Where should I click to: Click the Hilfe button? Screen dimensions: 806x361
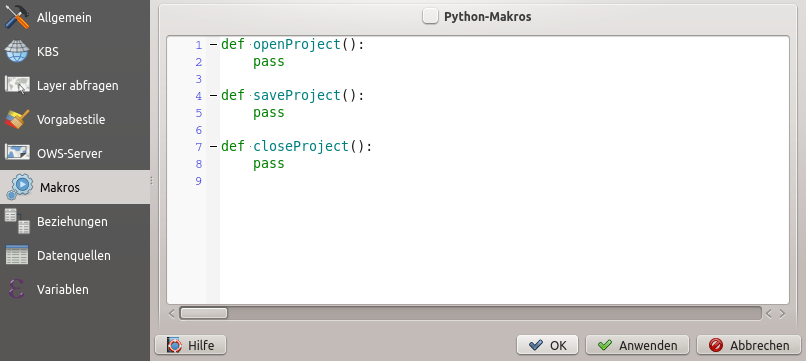pos(191,345)
